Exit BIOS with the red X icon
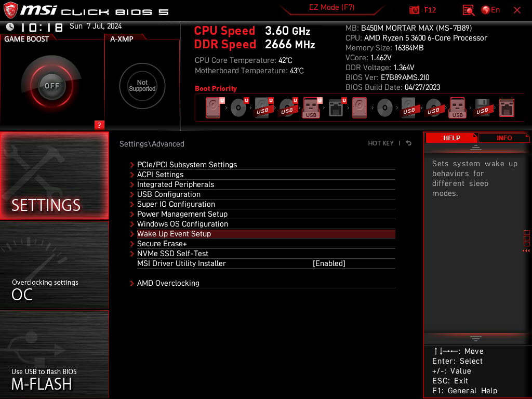Screen dimensions: 532x399 click(x=517, y=10)
